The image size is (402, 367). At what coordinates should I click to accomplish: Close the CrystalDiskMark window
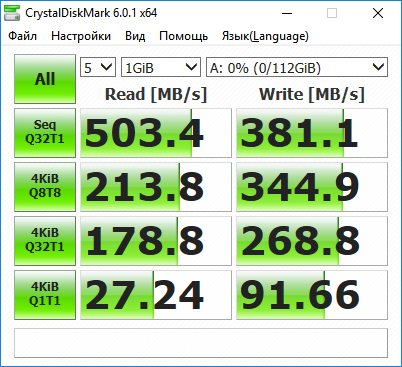tap(378, 13)
